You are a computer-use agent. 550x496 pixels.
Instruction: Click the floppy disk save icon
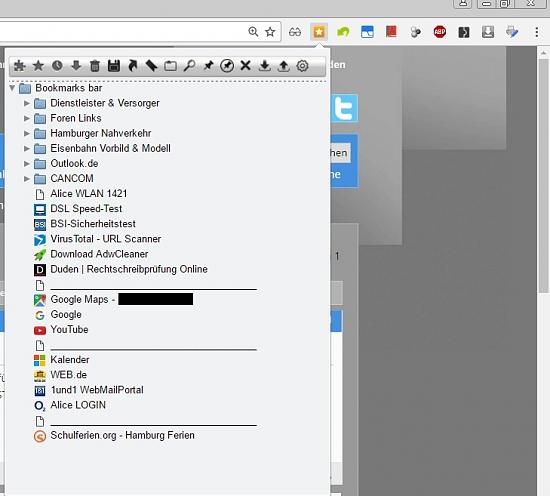click(114, 66)
